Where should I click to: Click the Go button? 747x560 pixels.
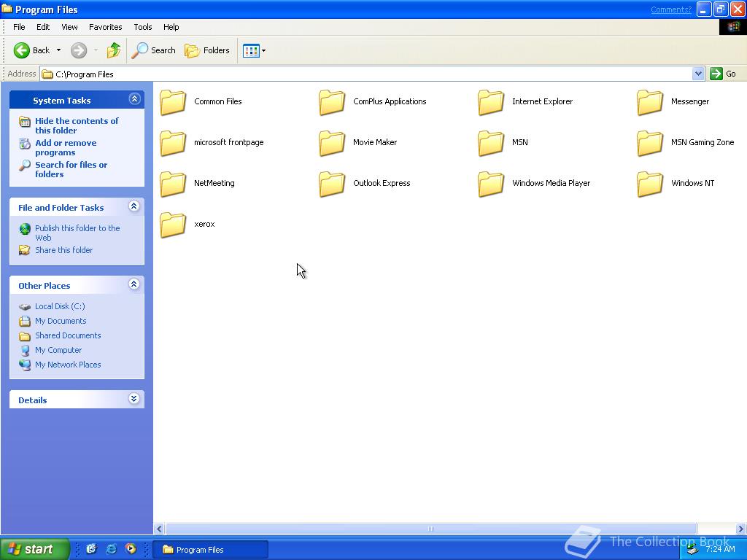pyautogui.click(x=723, y=74)
